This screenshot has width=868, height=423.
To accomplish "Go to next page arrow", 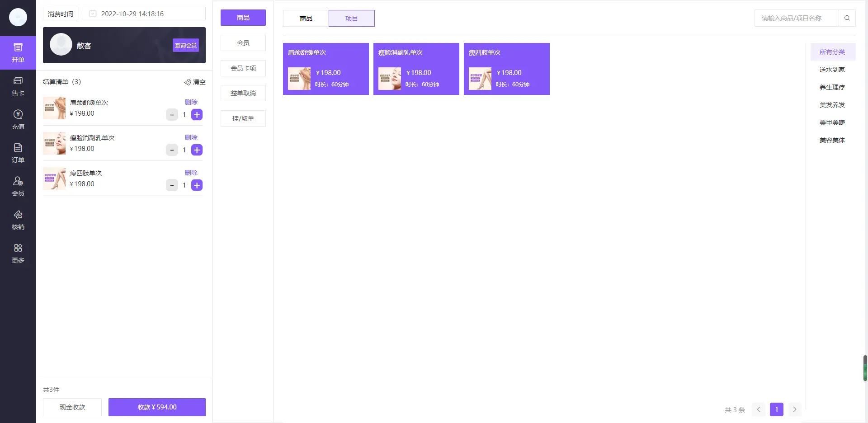I will point(794,409).
